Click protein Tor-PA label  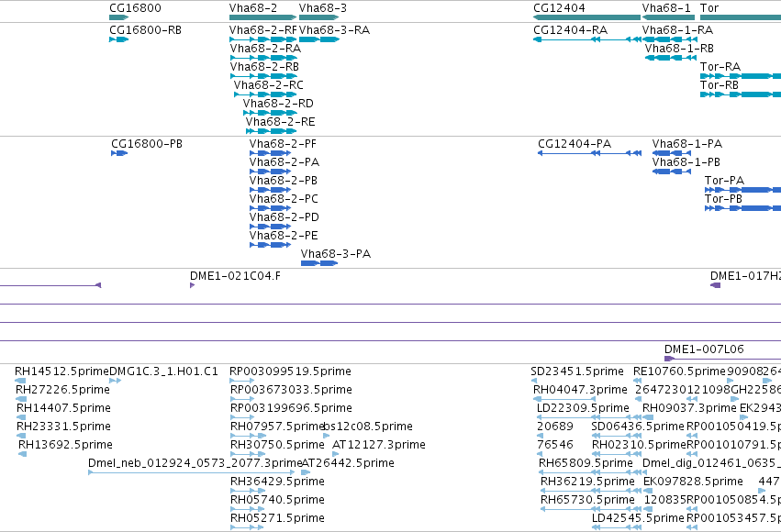[x=724, y=181]
